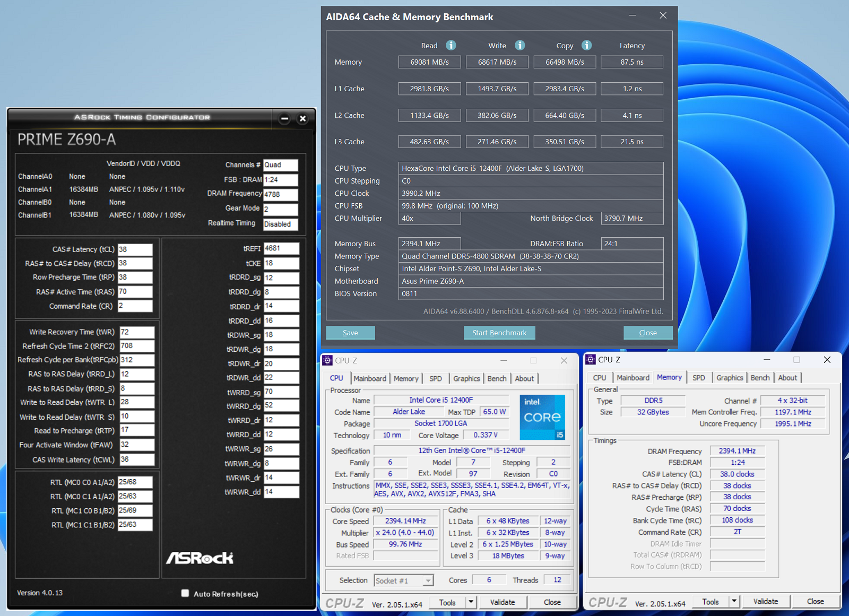Click the CPU-Z app icon in right window title

point(591,360)
